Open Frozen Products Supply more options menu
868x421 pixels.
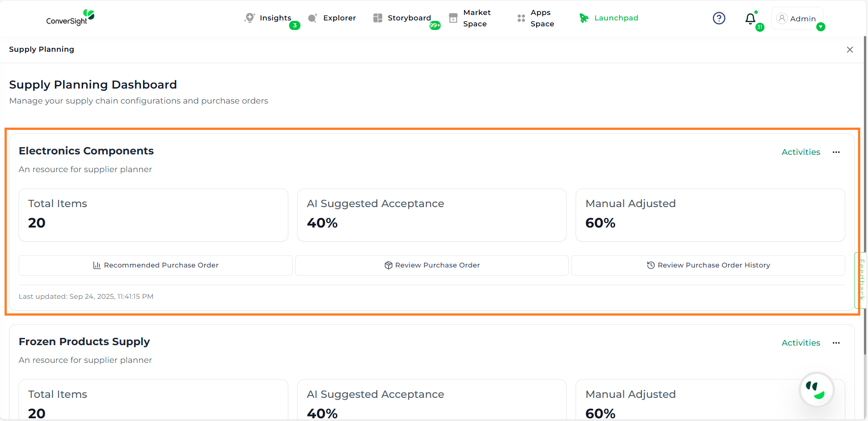(836, 343)
